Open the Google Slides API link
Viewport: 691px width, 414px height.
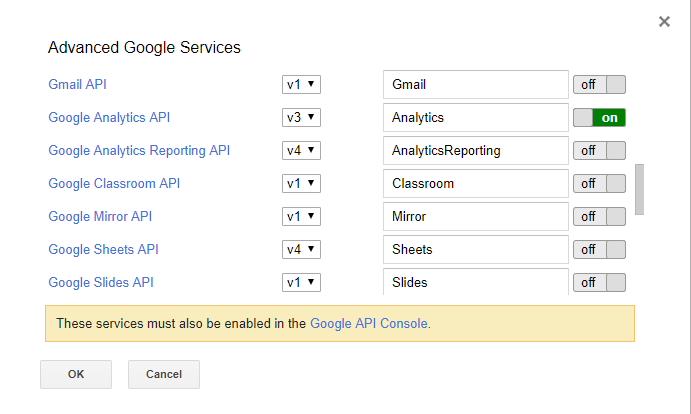pos(101,283)
